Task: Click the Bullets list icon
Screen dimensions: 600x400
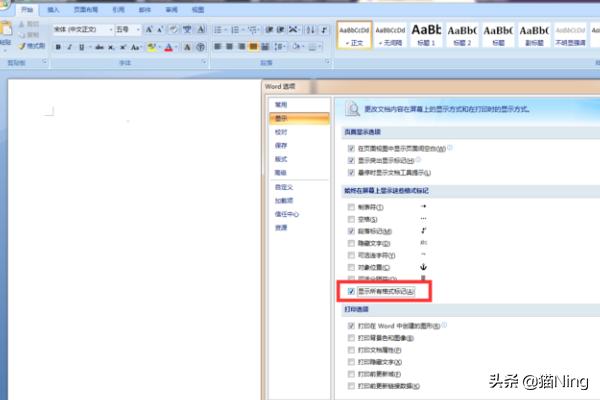Action: point(218,29)
